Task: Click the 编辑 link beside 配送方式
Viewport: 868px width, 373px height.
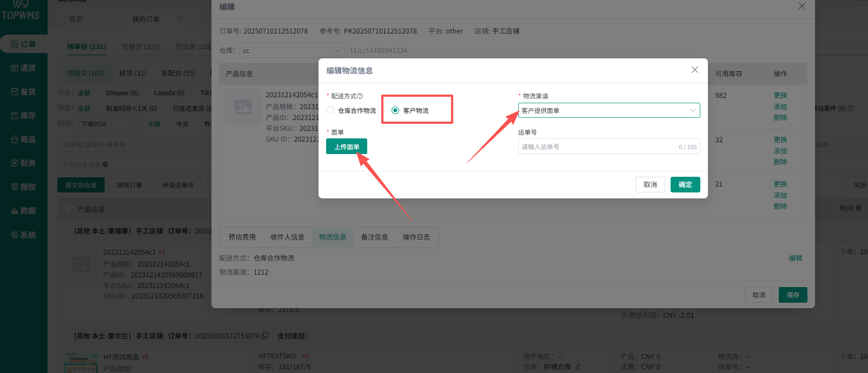Action: [796, 258]
